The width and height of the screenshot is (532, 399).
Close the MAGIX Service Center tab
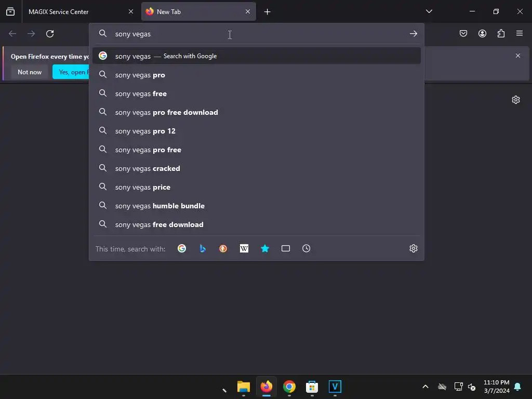click(131, 11)
